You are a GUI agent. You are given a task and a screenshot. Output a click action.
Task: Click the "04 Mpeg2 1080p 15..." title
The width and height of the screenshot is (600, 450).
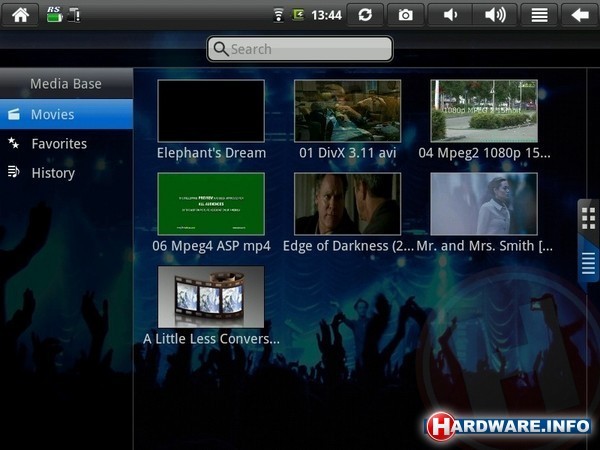click(484, 153)
